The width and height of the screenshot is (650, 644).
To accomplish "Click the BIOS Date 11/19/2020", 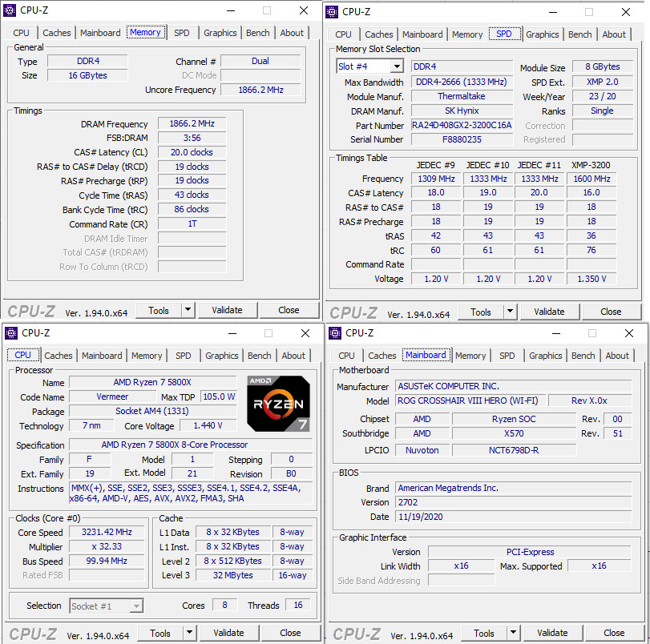I will [x=513, y=517].
